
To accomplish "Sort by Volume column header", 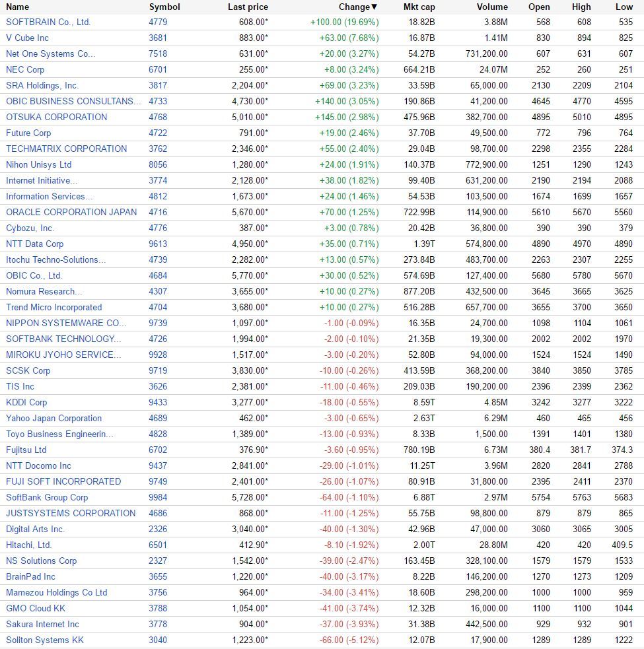I will coord(492,7).
